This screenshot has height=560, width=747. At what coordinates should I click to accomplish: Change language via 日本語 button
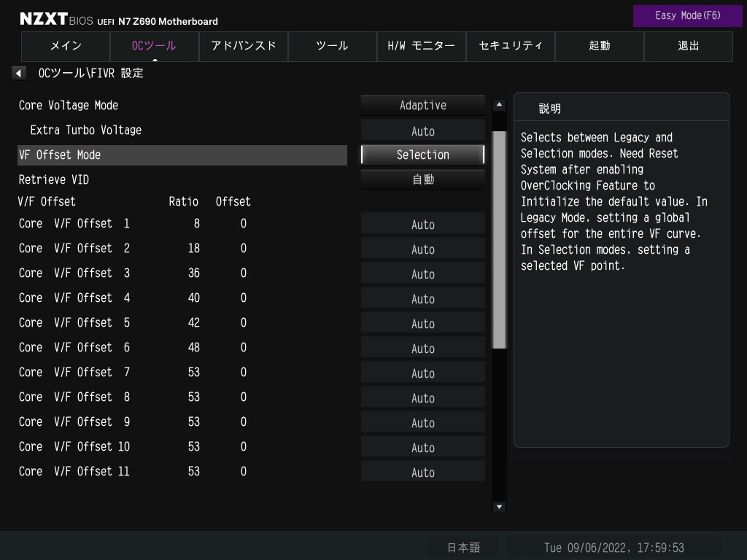pos(463,548)
